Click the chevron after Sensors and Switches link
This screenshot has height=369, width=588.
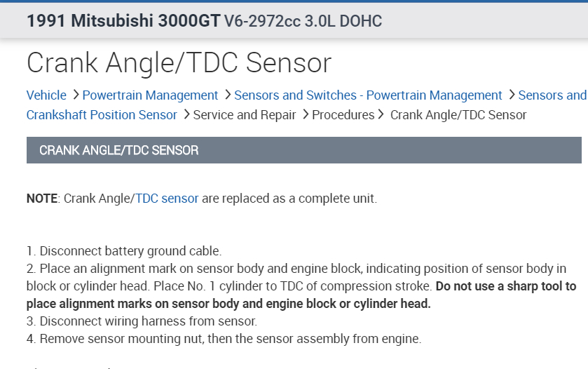[511, 95]
